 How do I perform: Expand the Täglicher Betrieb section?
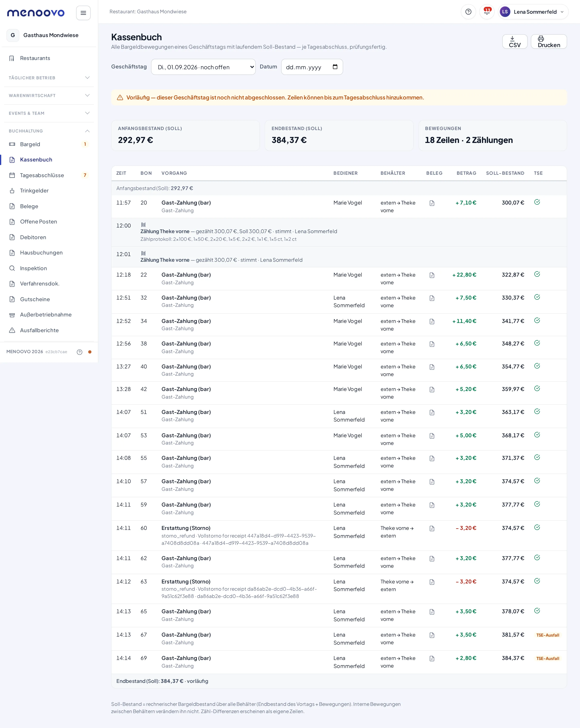pos(49,78)
